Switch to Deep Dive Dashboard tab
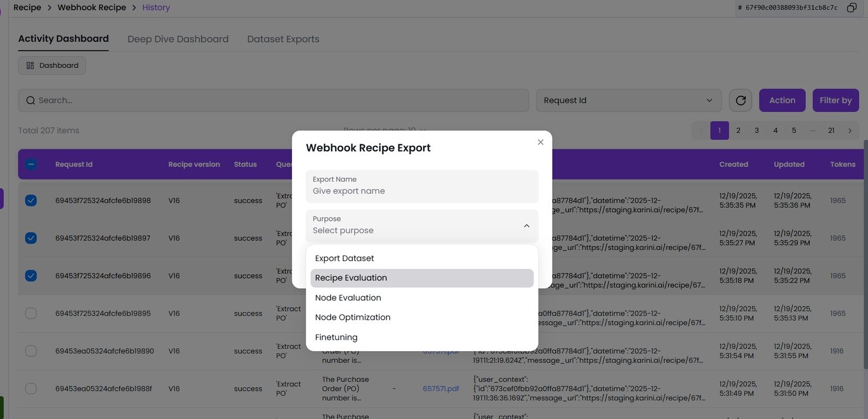 (x=178, y=39)
